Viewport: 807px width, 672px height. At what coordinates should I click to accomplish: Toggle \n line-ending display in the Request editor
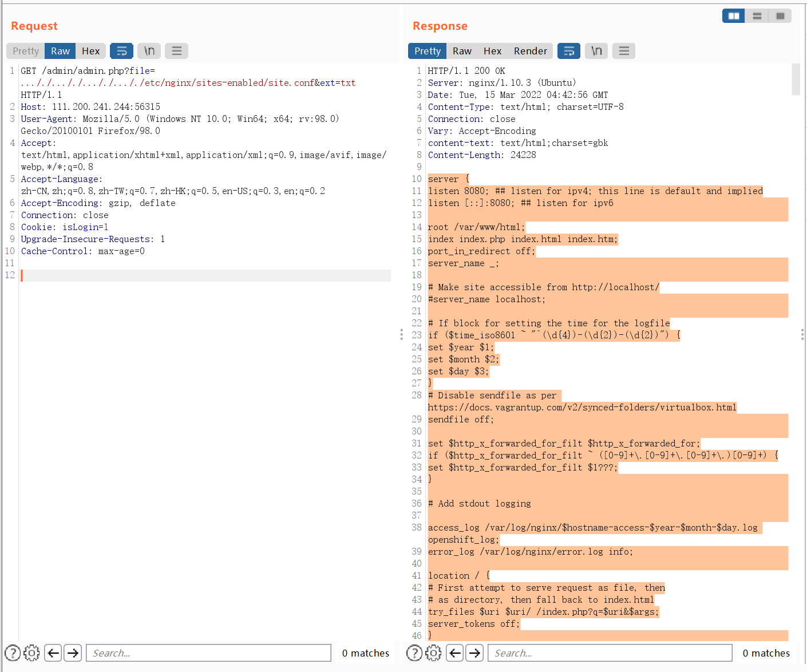(149, 50)
